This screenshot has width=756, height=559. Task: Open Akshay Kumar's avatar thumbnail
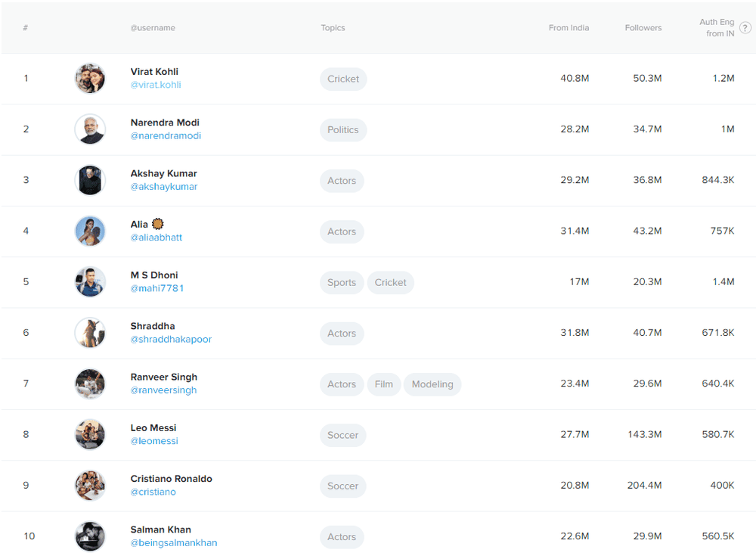[x=90, y=180]
